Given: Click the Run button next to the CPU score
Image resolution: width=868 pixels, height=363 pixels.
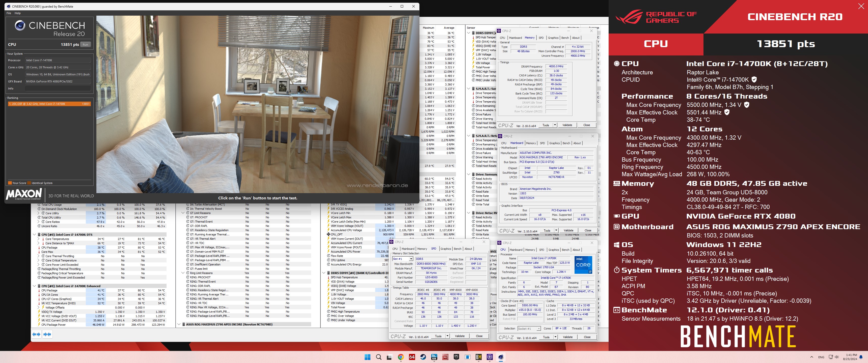Looking at the screenshot, I should [86, 44].
